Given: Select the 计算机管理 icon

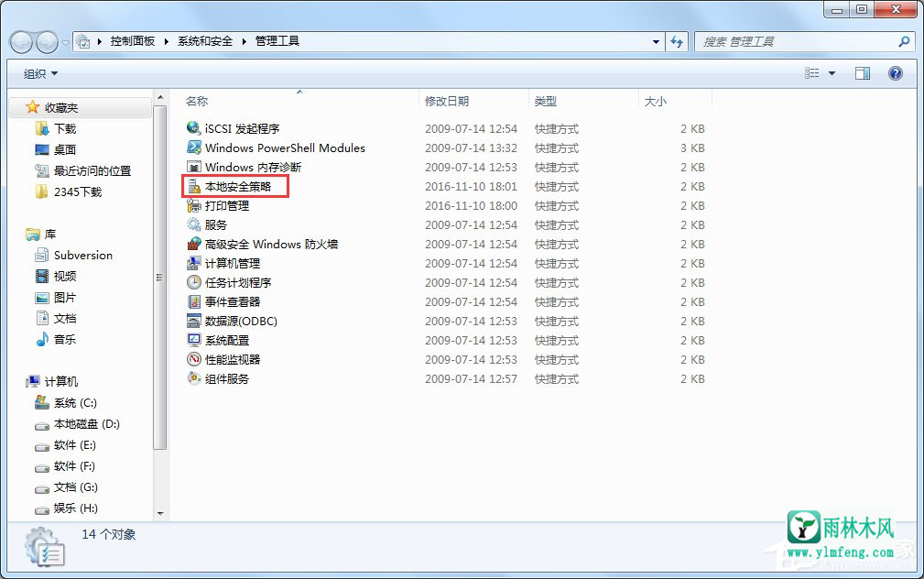Looking at the screenshot, I should click(194, 263).
